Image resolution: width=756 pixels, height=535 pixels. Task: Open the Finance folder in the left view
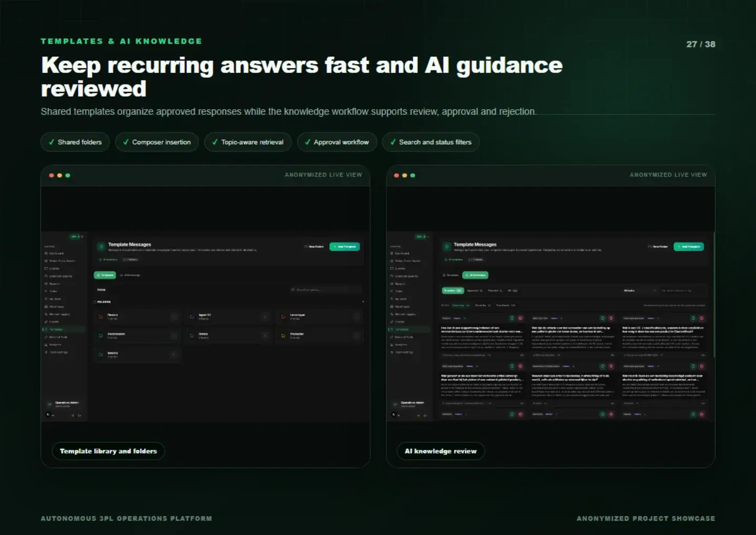(x=138, y=317)
